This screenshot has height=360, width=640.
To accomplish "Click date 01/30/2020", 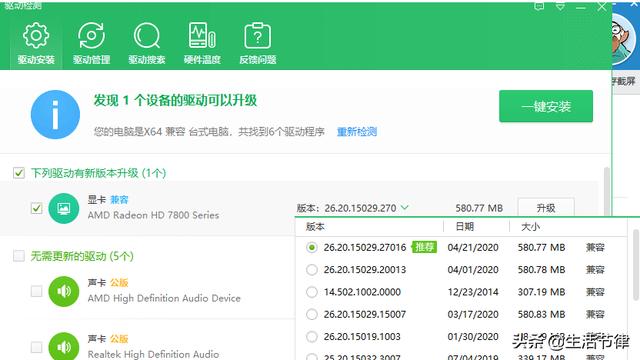I will [473, 337].
